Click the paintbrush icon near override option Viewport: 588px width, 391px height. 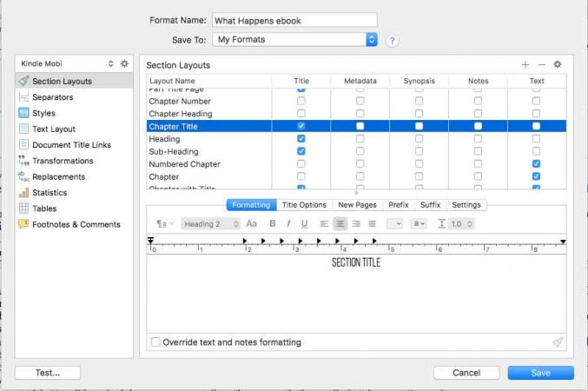click(558, 341)
